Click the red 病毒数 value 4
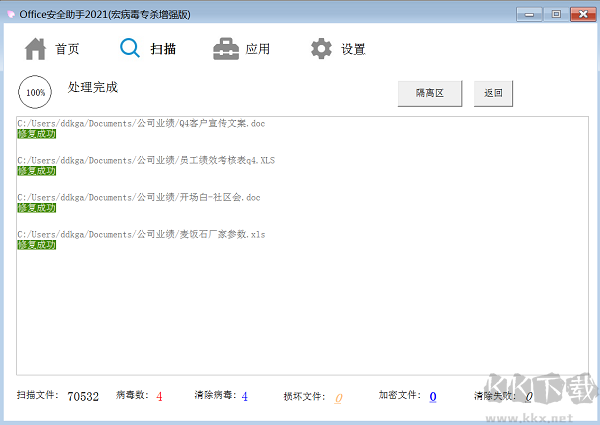 pos(159,396)
